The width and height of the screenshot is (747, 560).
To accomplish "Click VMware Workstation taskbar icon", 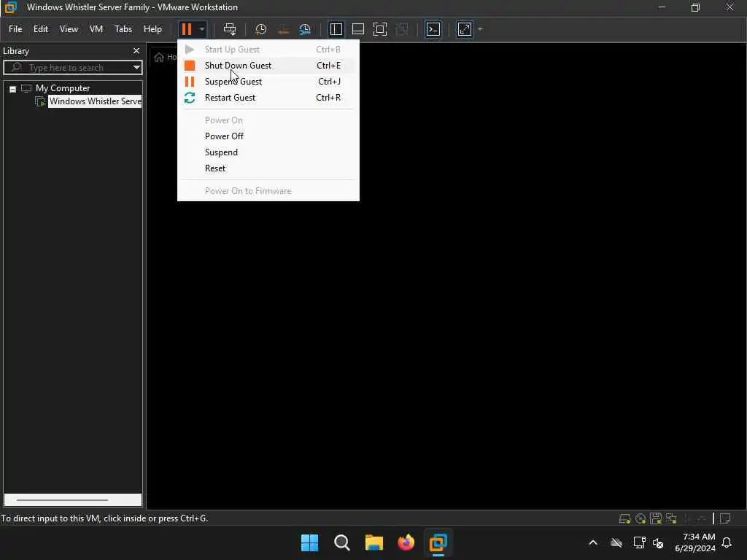I will click(438, 542).
